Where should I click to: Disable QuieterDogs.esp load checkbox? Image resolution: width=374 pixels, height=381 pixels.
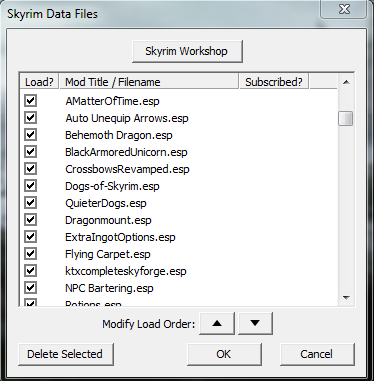tap(30, 203)
